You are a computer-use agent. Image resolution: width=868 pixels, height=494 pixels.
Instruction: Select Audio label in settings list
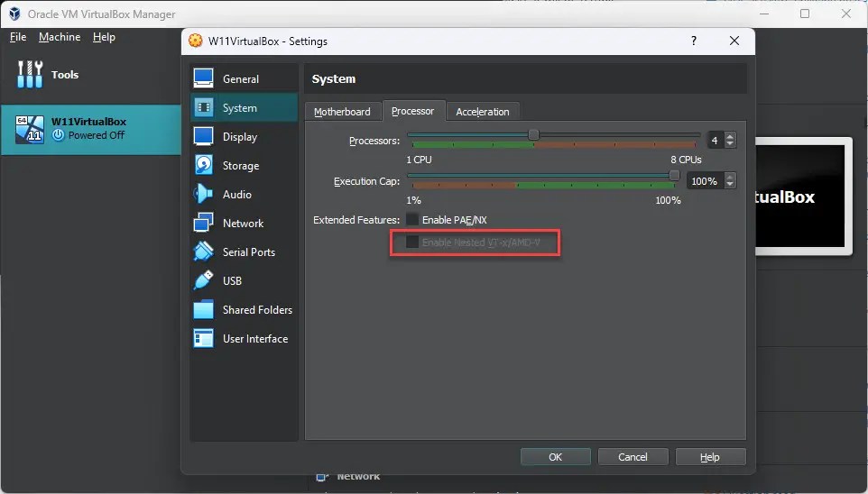tap(237, 194)
